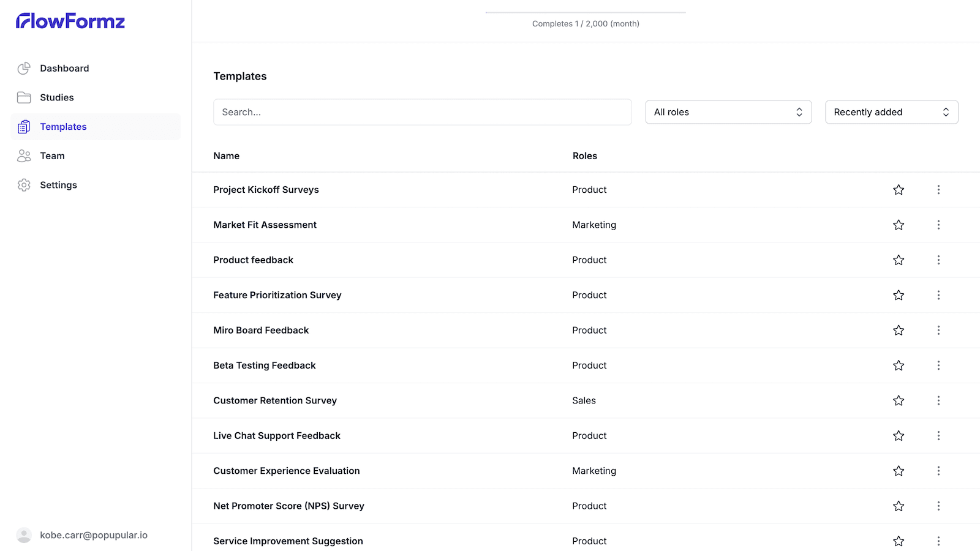Expand the All roles filter dropdown
Image resolution: width=980 pixels, height=551 pixels.
click(x=728, y=112)
